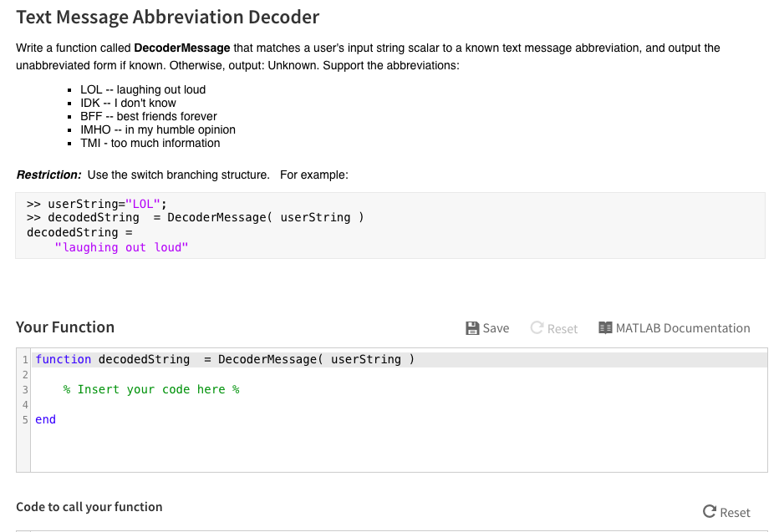The height and width of the screenshot is (532, 779).
Task: Click Reset label for Code to call your function
Action: tap(735, 512)
